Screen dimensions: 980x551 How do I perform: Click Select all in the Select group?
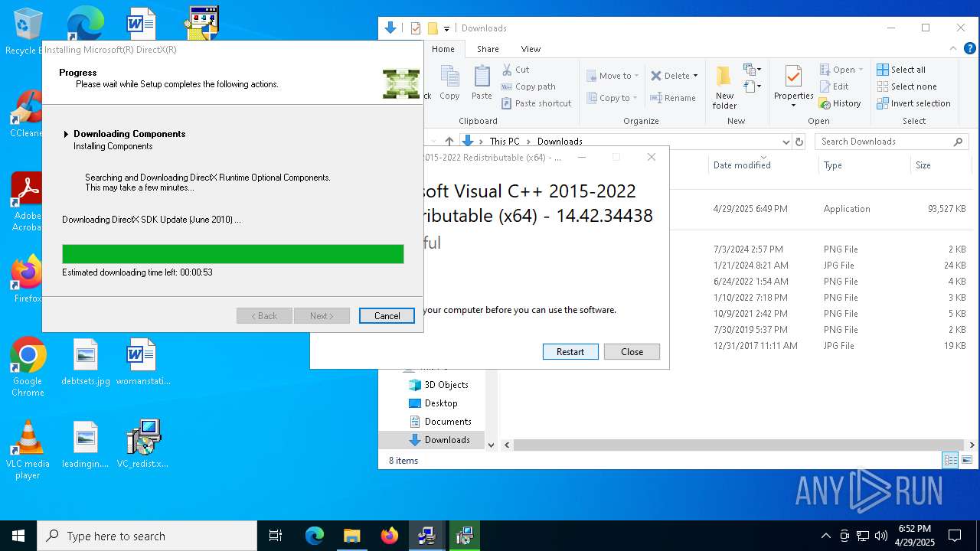click(901, 70)
